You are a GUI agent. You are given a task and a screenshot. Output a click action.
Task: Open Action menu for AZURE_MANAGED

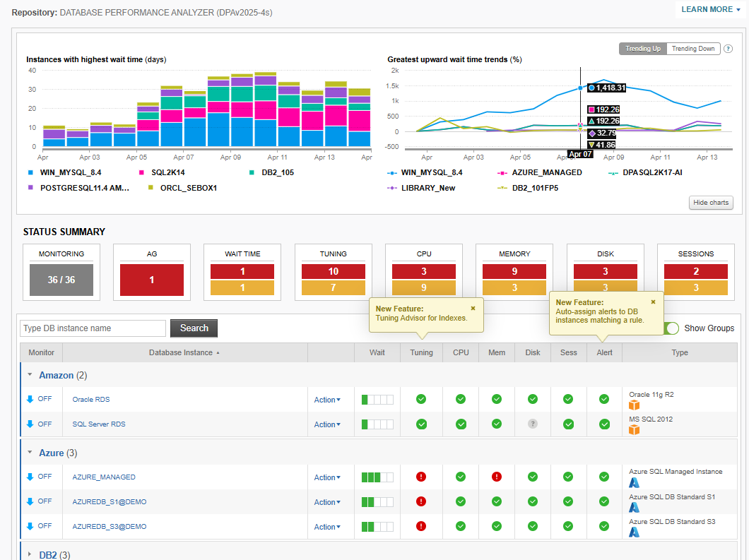point(327,477)
